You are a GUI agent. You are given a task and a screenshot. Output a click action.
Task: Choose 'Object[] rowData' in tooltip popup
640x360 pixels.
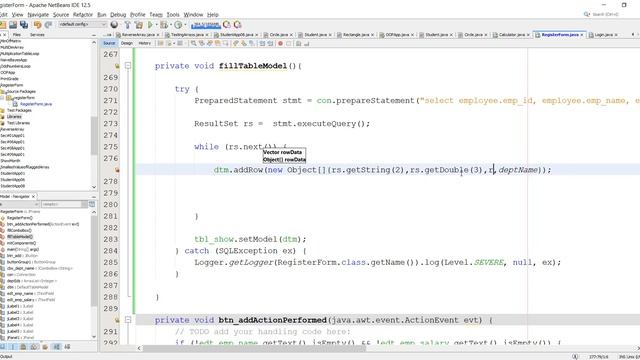(284, 160)
